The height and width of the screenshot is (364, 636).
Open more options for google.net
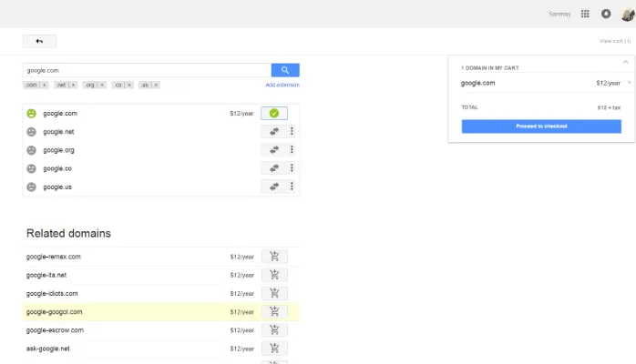292,131
